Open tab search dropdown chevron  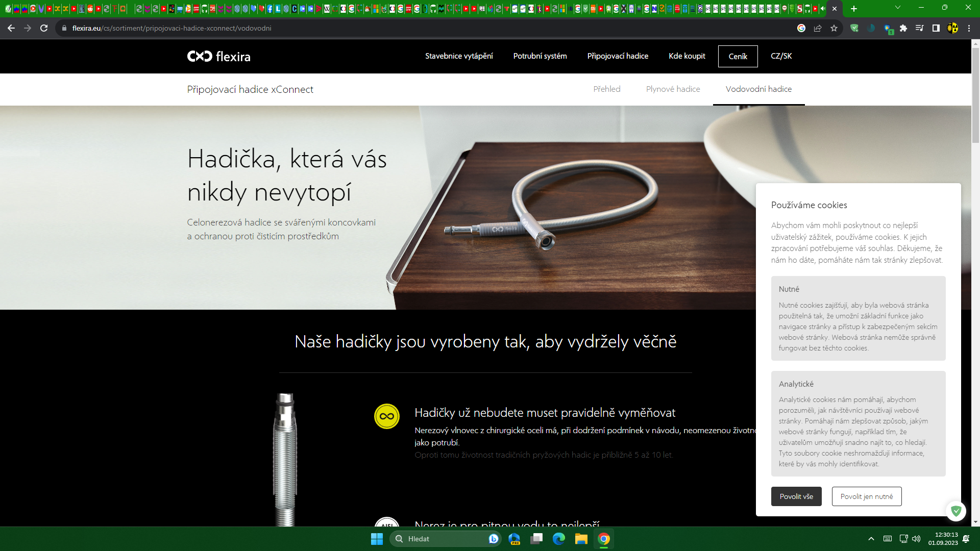tap(898, 8)
